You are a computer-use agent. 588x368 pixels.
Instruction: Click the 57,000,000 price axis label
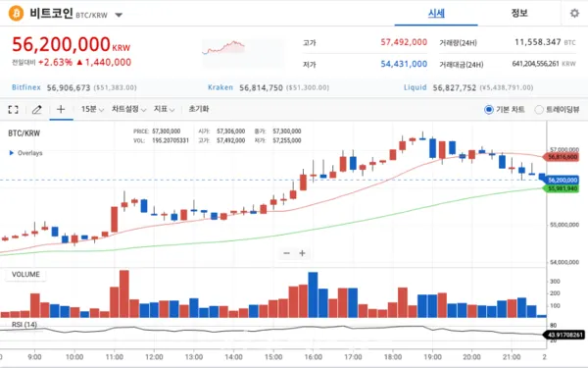[564, 149]
